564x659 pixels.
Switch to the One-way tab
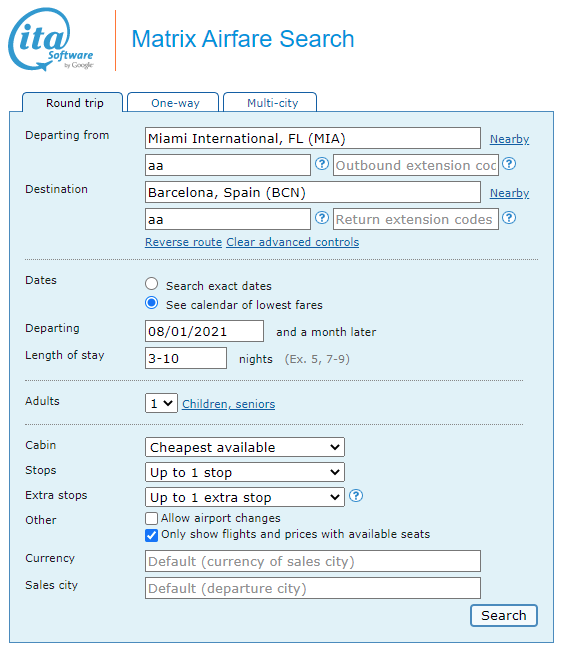(x=173, y=103)
